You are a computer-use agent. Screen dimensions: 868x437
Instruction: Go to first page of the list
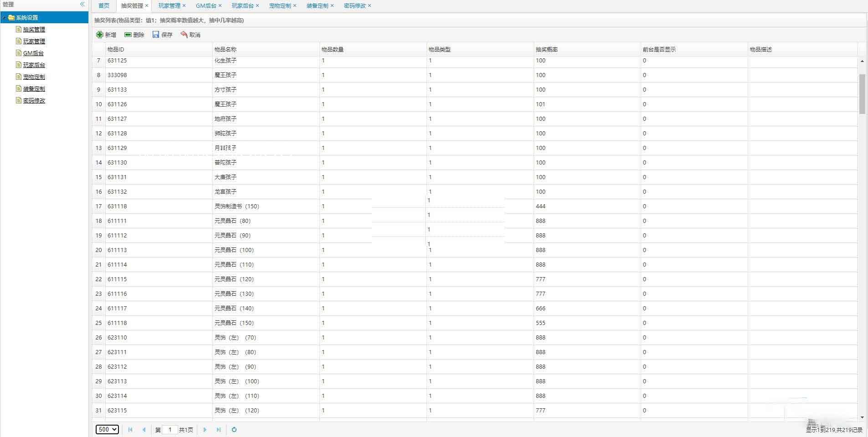[x=130, y=429]
